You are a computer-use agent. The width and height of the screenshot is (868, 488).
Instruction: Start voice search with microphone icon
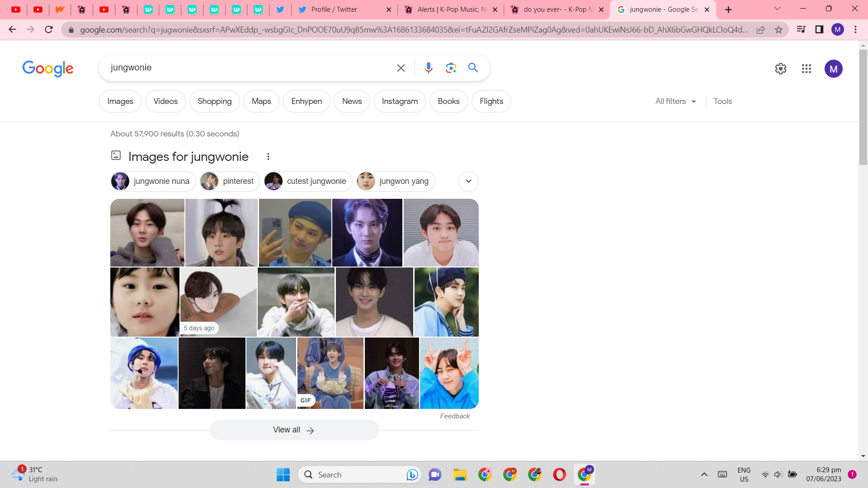[428, 68]
